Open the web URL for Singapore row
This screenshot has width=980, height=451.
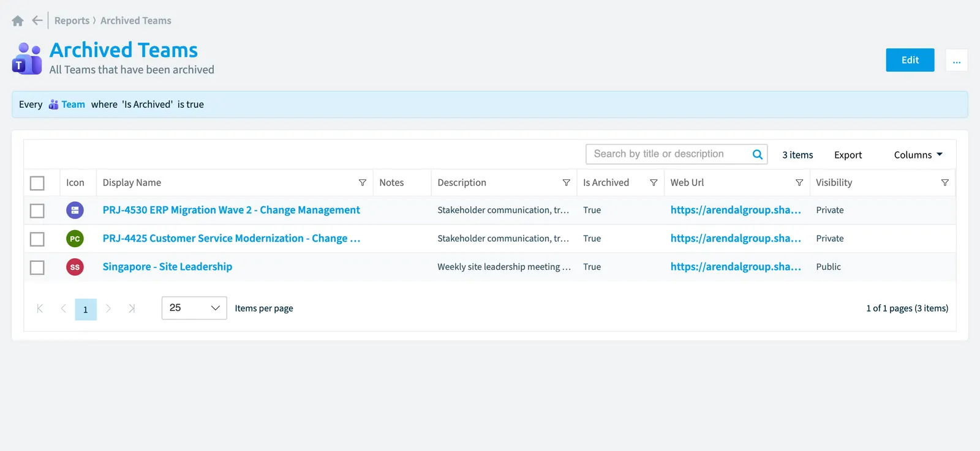tap(736, 267)
